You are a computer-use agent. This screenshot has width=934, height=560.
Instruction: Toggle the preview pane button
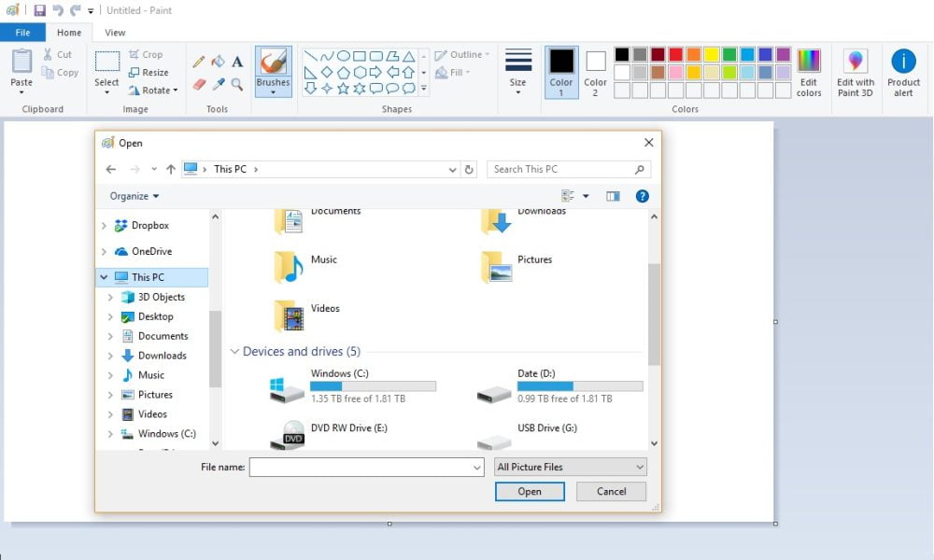613,196
